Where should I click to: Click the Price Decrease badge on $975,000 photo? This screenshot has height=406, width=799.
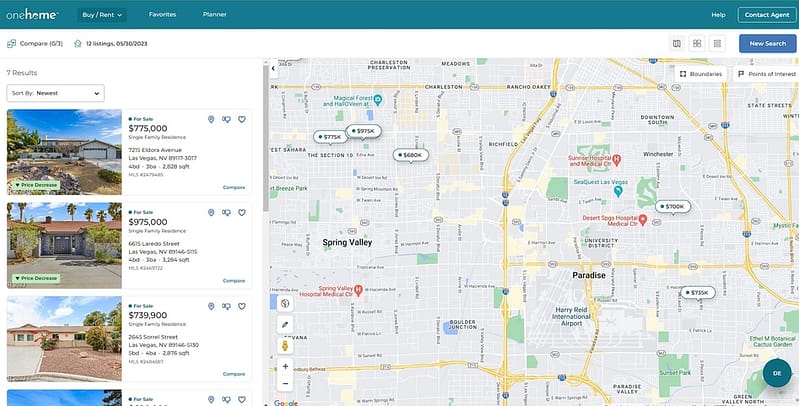pyautogui.click(x=36, y=279)
